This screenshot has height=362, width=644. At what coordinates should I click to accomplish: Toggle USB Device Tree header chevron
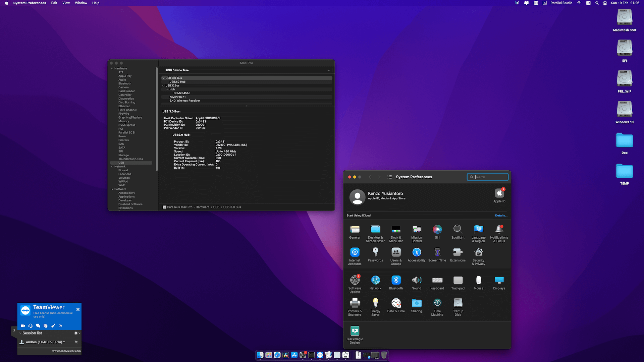point(329,70)
